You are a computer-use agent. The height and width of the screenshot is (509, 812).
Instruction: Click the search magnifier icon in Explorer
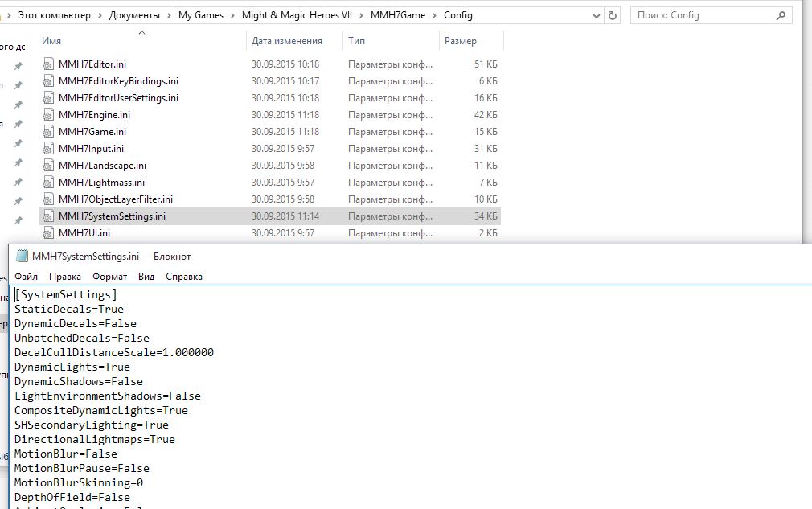[781, 15]
